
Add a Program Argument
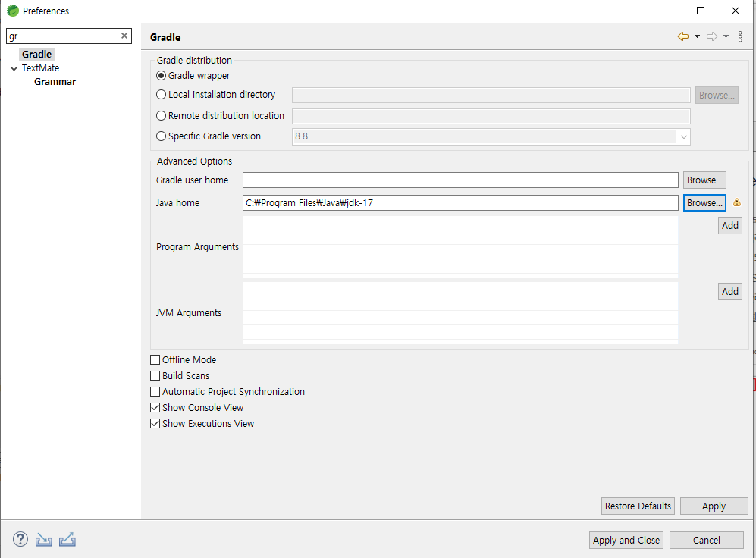tap(730, 225)
